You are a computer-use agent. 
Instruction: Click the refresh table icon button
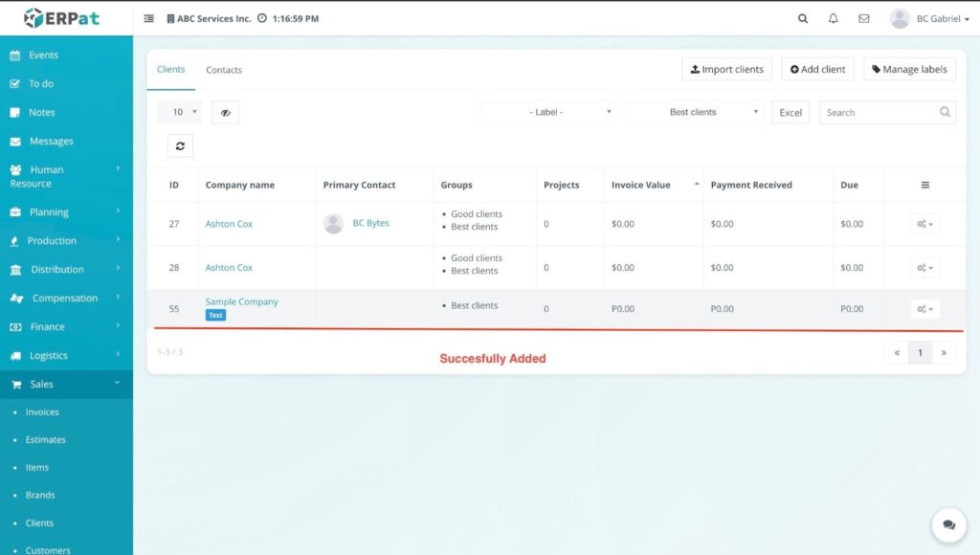[180, 145]
